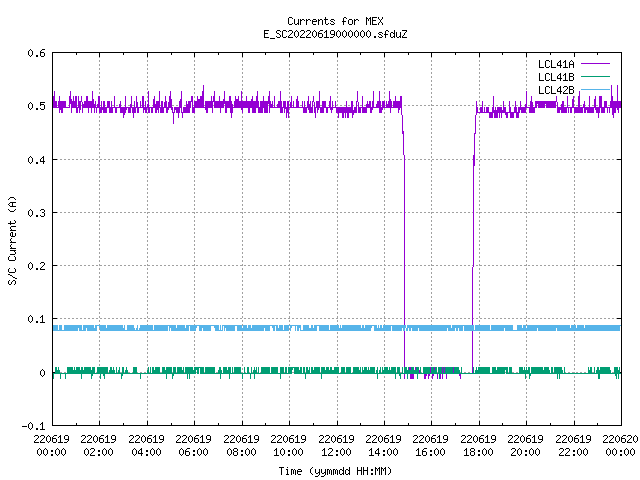The image size is (640, 480).
Task: Click the y-axis tick value -0.1
Action: [33, 426]
